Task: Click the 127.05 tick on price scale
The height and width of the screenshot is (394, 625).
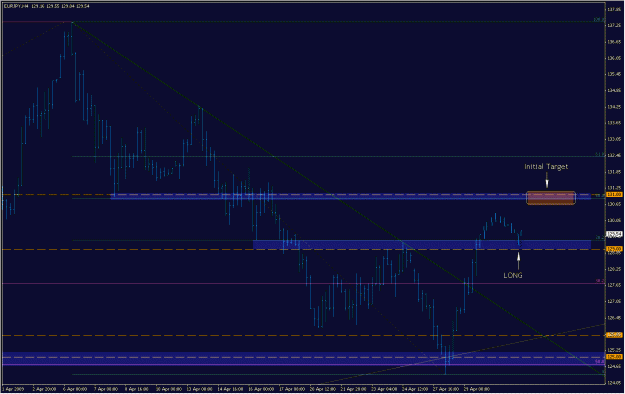Action: click(x=615, y=301)
